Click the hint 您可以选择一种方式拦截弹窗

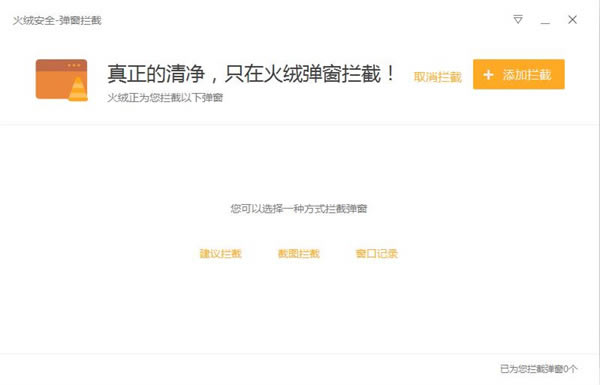click(298, 209)
